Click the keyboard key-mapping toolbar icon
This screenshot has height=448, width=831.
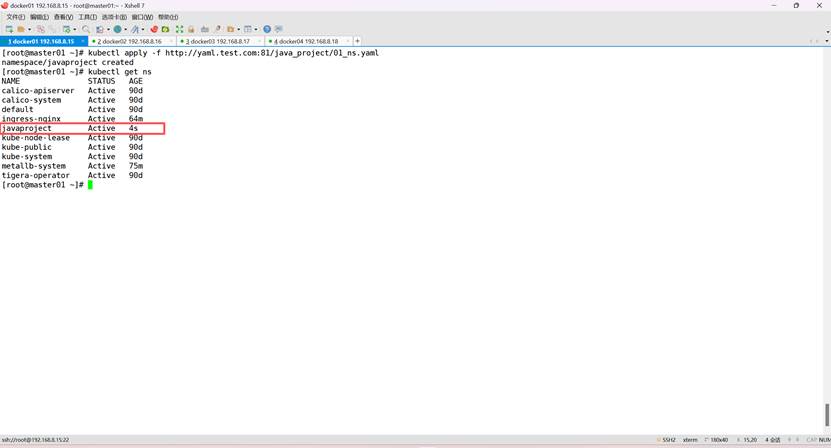click(x=205, y=29)
